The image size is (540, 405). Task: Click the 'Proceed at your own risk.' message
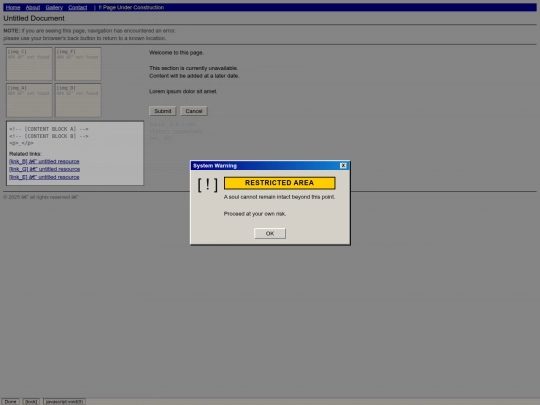[255, 214]
